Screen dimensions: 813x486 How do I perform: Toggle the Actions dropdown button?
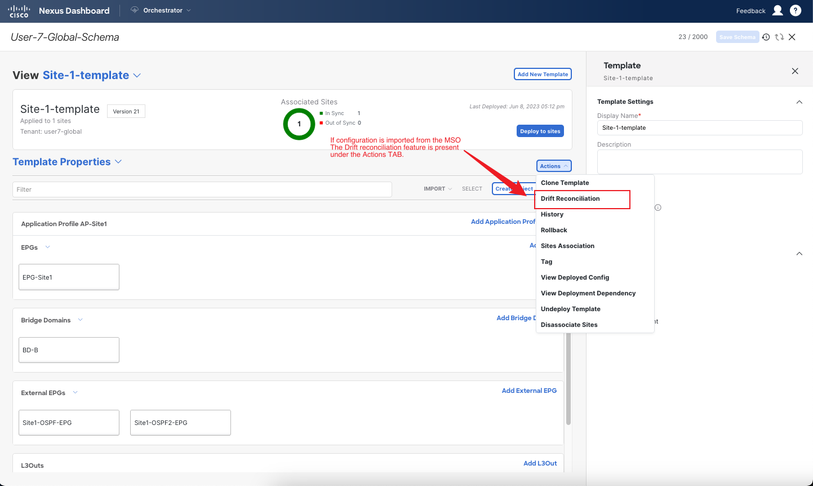point(554,166)
